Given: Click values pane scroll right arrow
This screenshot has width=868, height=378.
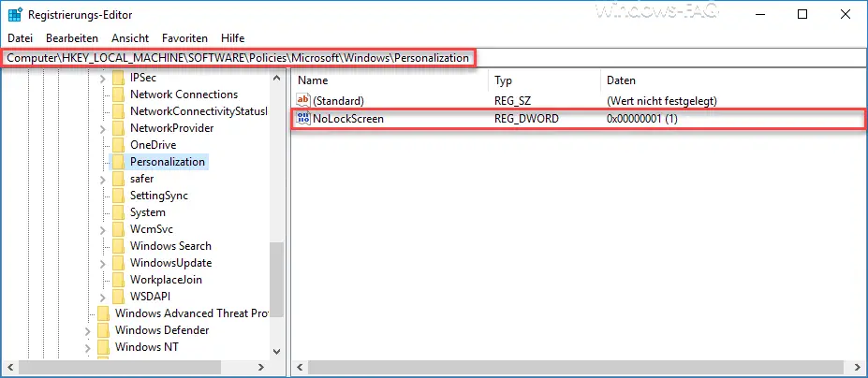Looking at the screenshot, I should pyautogui.click(x=859, y=367).
